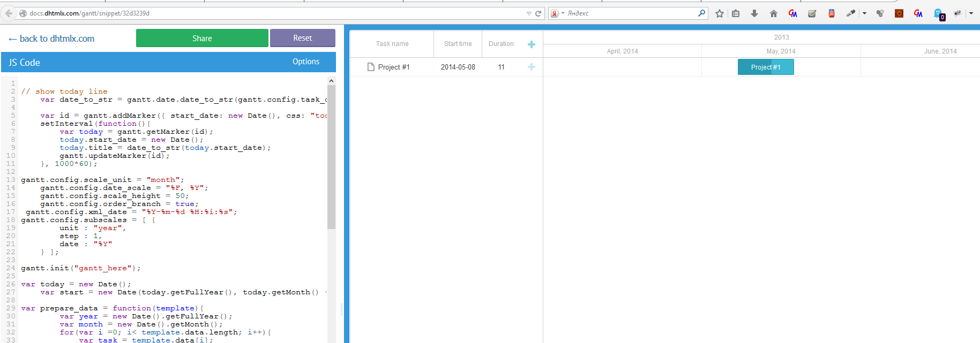
Task: Click the red eraser-shaped extension icon
Action: pyautogui.click(x=832, y=13)
